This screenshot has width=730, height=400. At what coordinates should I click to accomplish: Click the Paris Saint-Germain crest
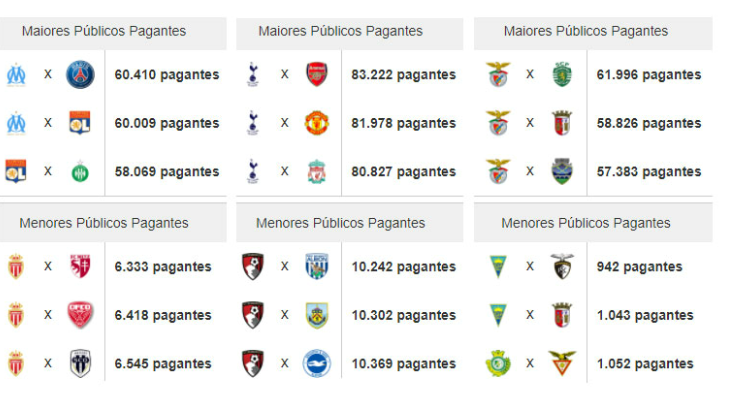[80, 74]
